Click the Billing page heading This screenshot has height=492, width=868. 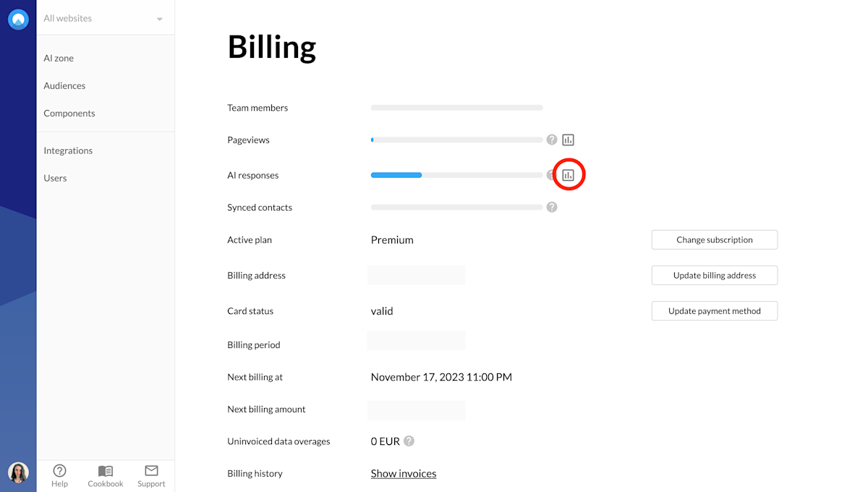click(272, 47)
